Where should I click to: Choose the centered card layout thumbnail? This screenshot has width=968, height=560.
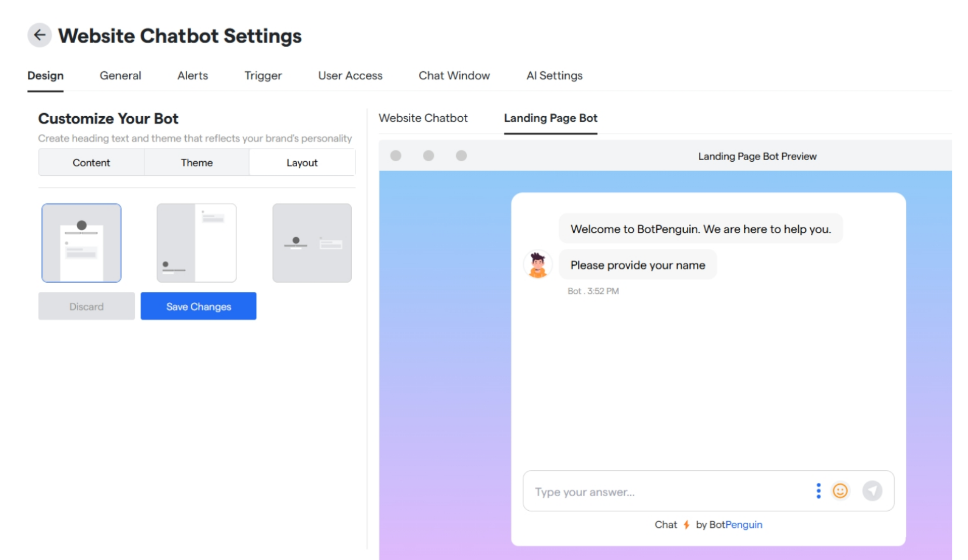[x=81, y=243]
